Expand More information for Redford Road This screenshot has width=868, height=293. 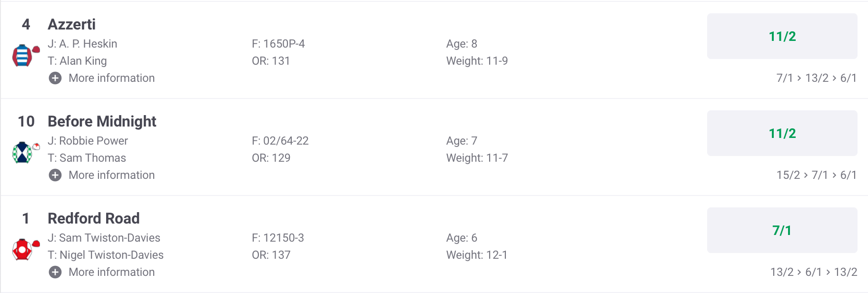click(111, 272)
